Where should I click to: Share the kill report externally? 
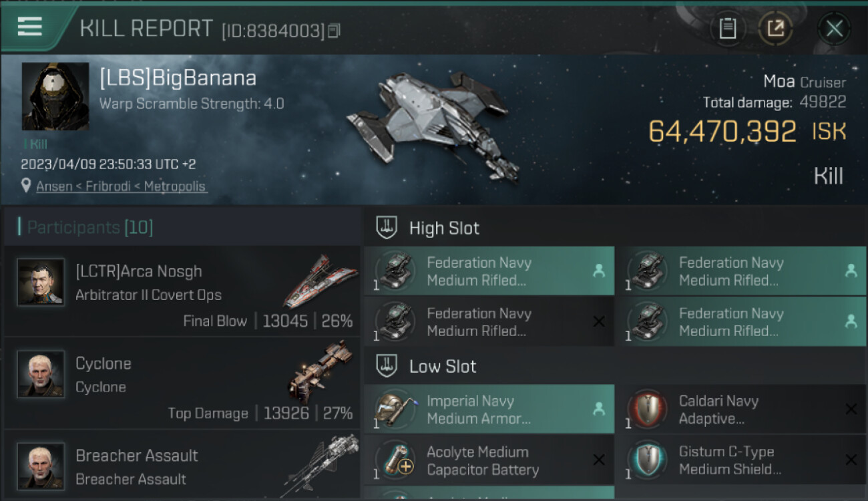point(775,29)
